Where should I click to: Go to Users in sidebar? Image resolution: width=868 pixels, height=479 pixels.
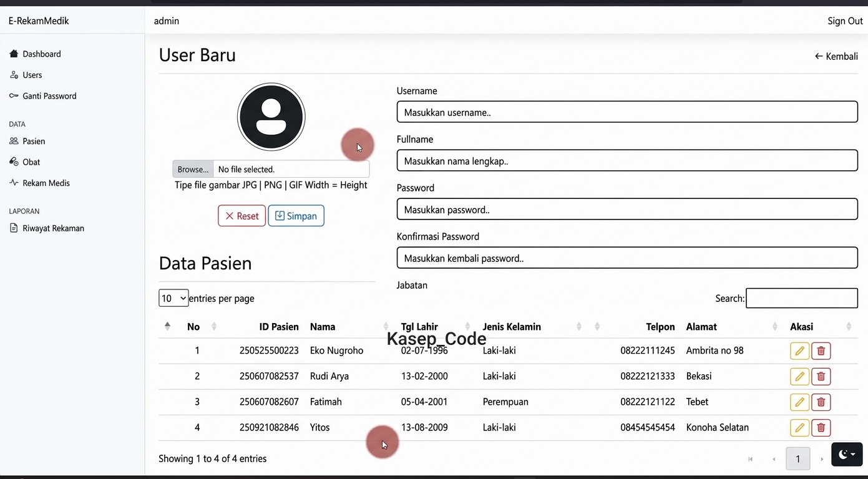pyautogui.click(x=26, y=75)
